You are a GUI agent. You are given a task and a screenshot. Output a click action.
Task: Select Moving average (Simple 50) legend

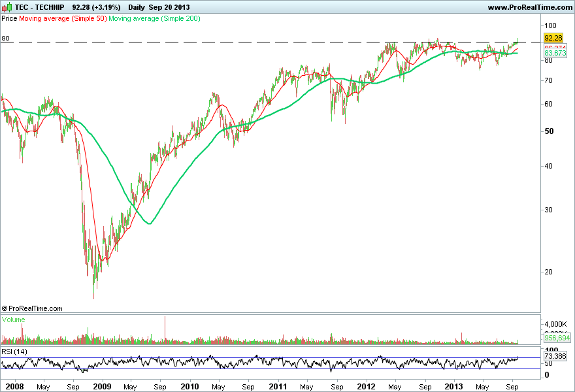point(63,18)
